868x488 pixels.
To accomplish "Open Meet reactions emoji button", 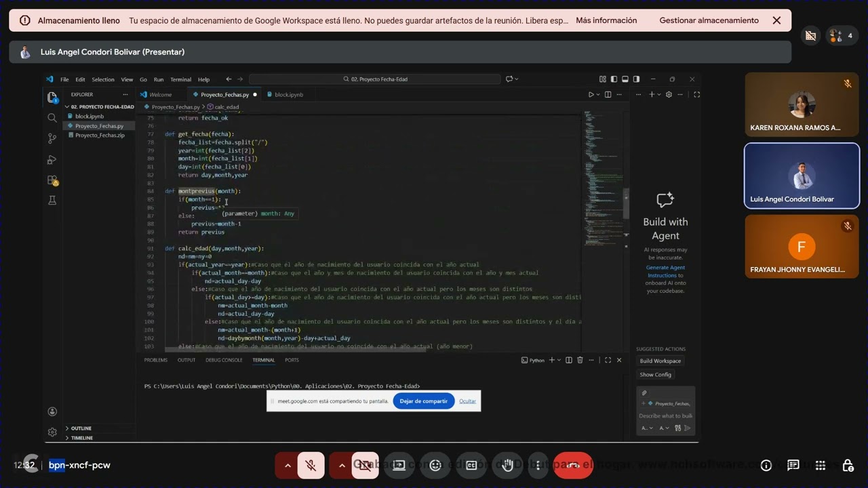I will click(435, 465).
